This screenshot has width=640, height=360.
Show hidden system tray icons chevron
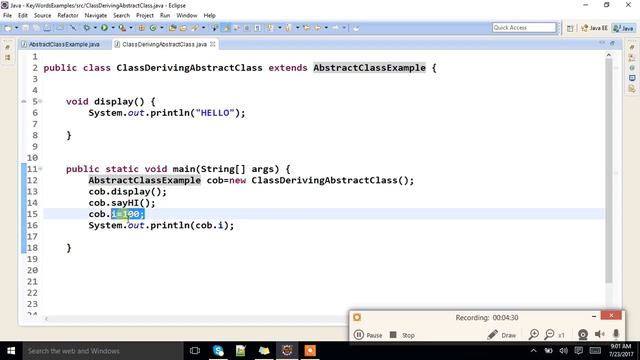(533, 351)
